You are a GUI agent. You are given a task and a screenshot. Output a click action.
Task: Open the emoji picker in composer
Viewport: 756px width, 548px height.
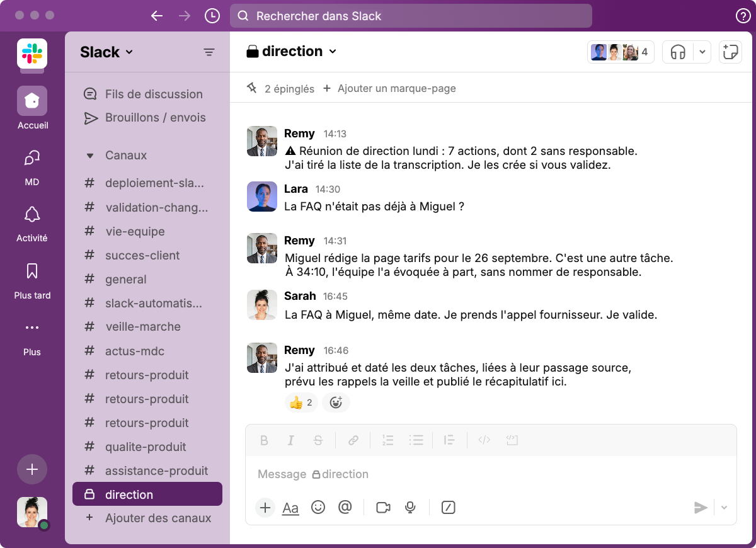pos(318,508)
